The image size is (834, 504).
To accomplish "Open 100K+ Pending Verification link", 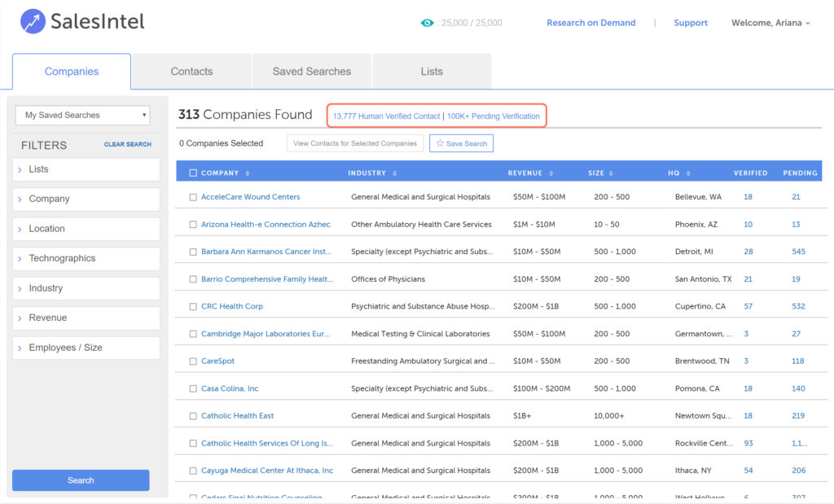I will point(493,116).
